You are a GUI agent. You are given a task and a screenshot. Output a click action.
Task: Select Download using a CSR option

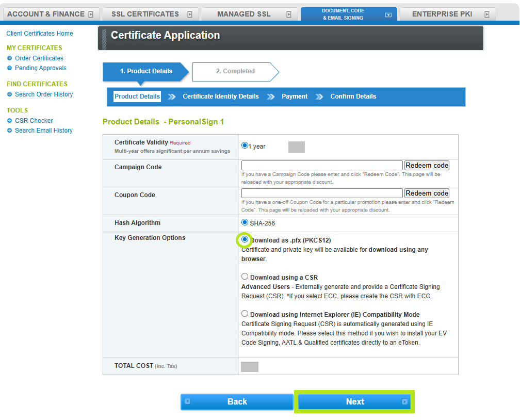click(245, 277)
